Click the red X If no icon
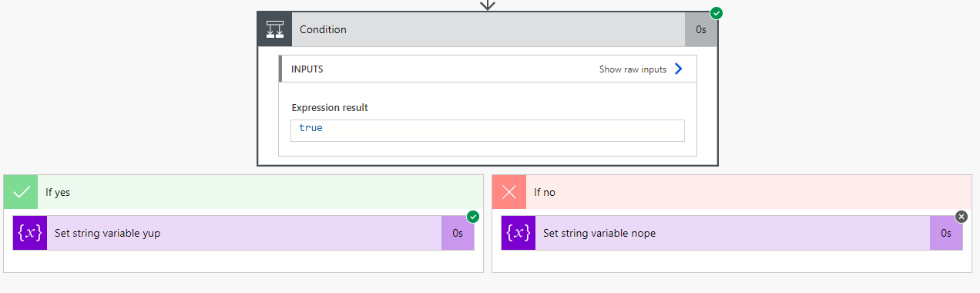 coord(509,192)
